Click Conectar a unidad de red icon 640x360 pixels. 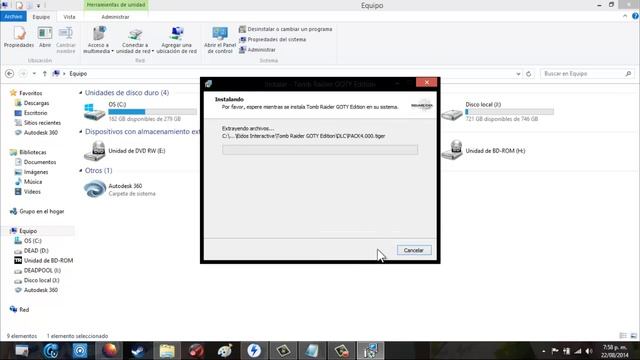[135, 40]
